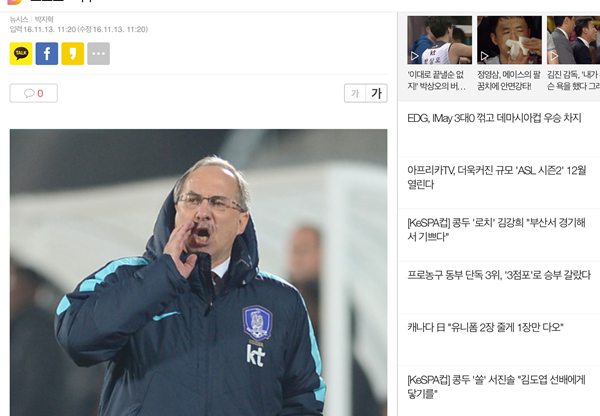Open 프로농구 동부 단독 3위 article

499,275
